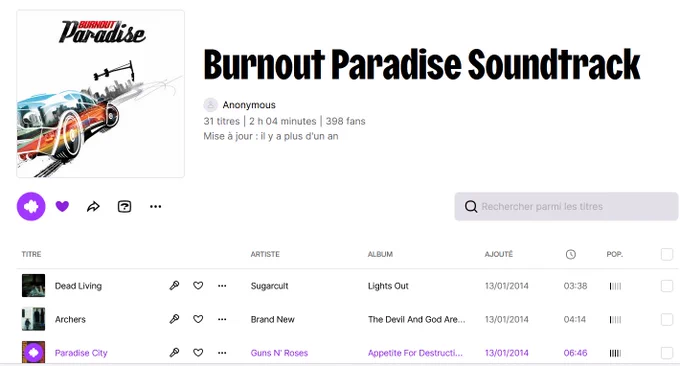Open the music quiz icon
The width and height of the screenshot is (680, 366).
(124, 206)
